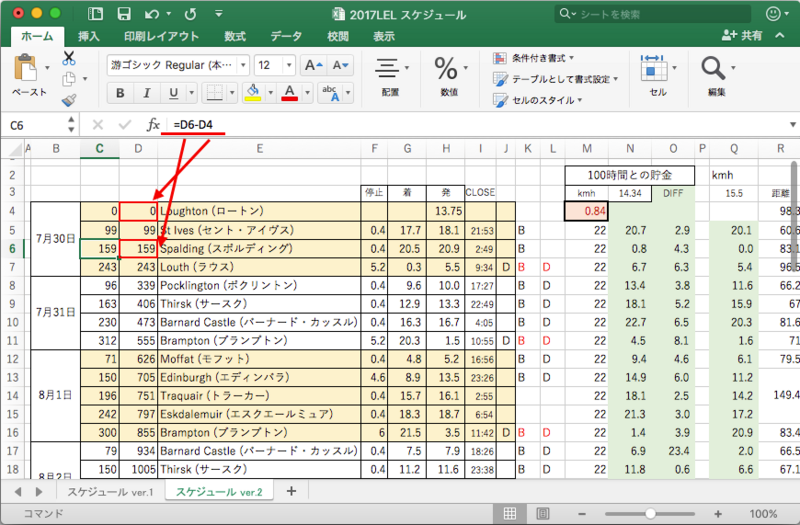Select column E header
Screen dimensions: 800x525
pyautogui.click(x=259, y=148)
